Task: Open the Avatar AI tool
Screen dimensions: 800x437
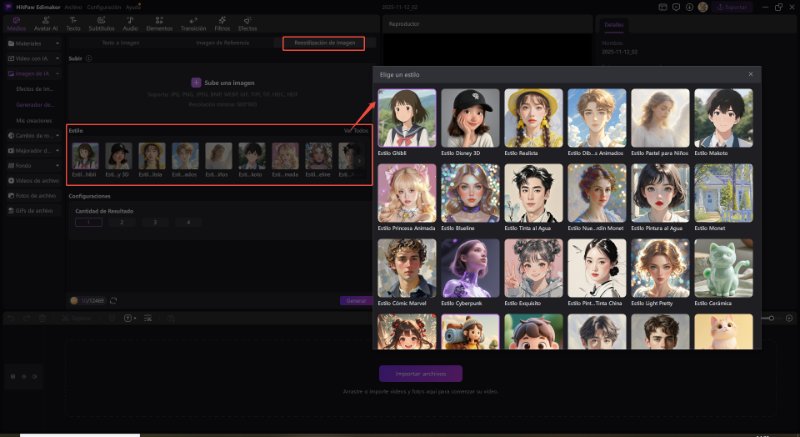Action: [46, 24]
